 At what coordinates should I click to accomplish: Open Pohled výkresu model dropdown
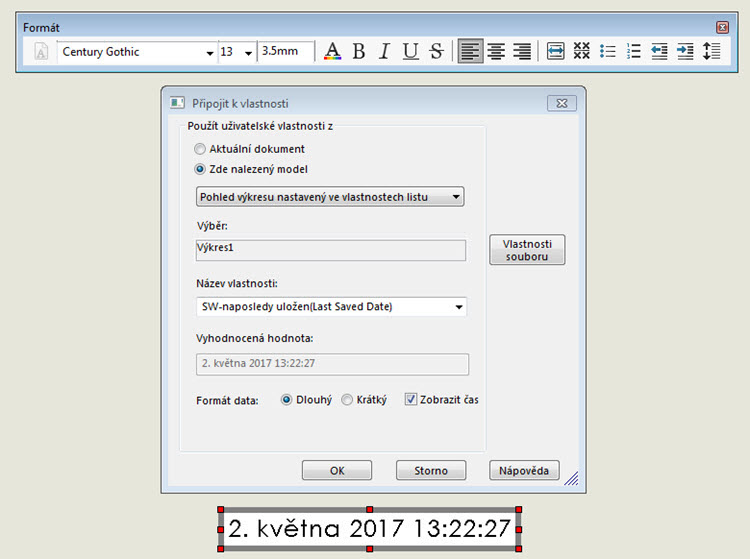pyautogui.click(x=330, y=197)
